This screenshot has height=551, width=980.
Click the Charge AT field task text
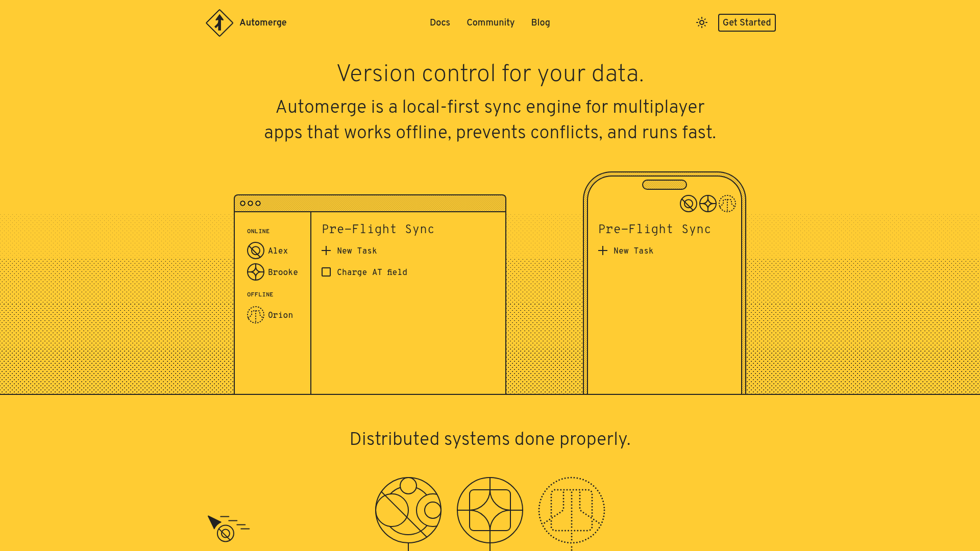(372, 272)
